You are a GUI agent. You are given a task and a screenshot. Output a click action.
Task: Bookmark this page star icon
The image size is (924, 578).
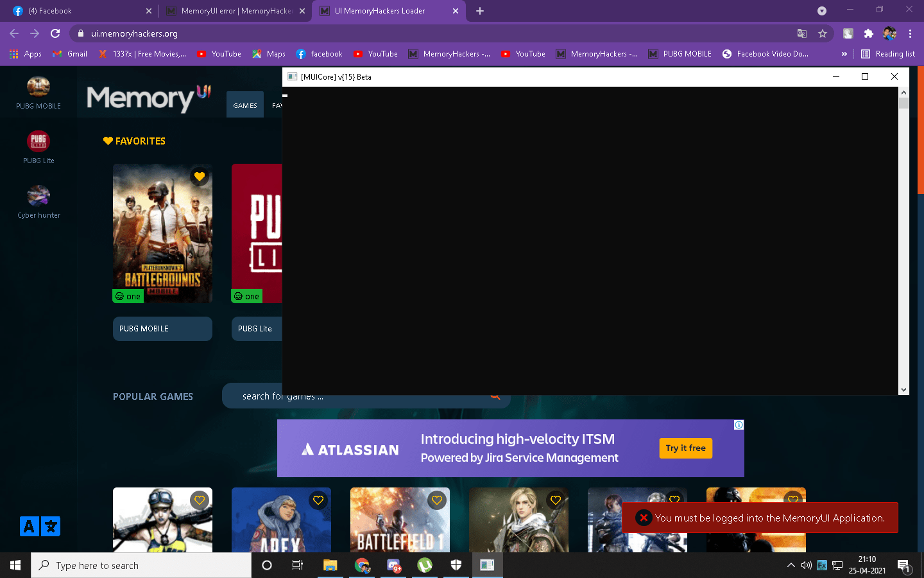pyautogui.click(x=823, y=33)
